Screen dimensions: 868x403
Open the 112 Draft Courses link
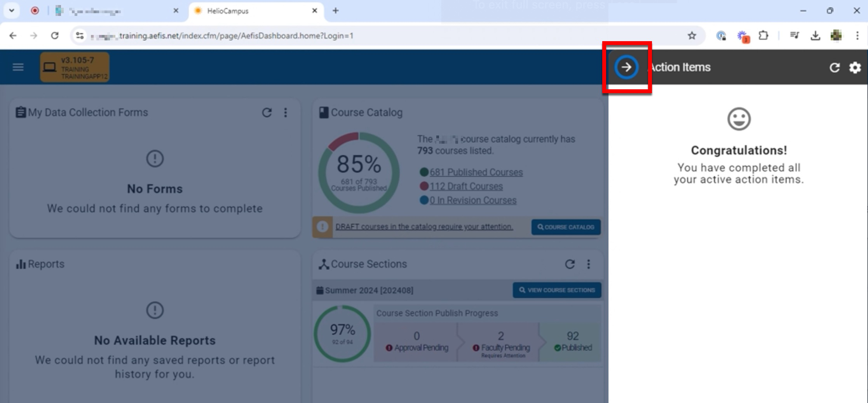(466, 186)
